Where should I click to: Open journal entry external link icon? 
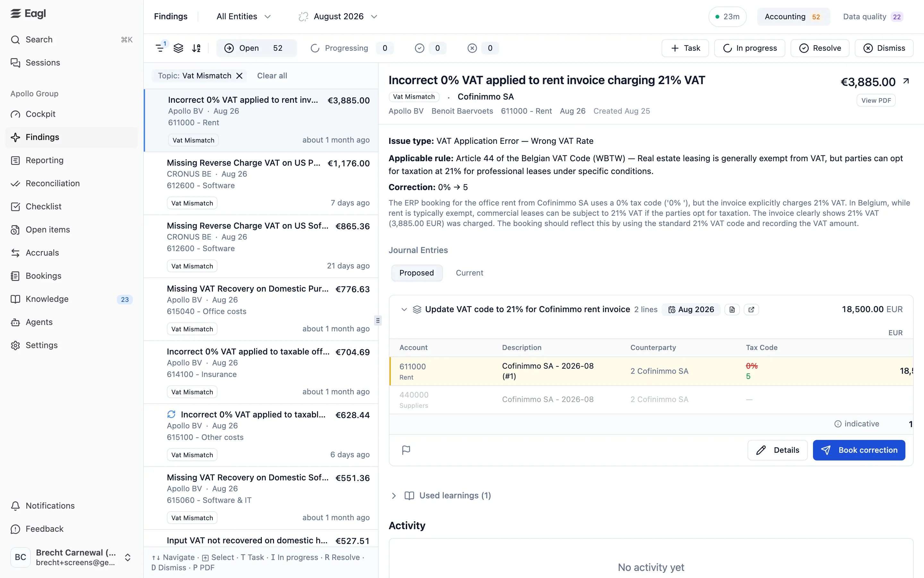tap(751, 309)
